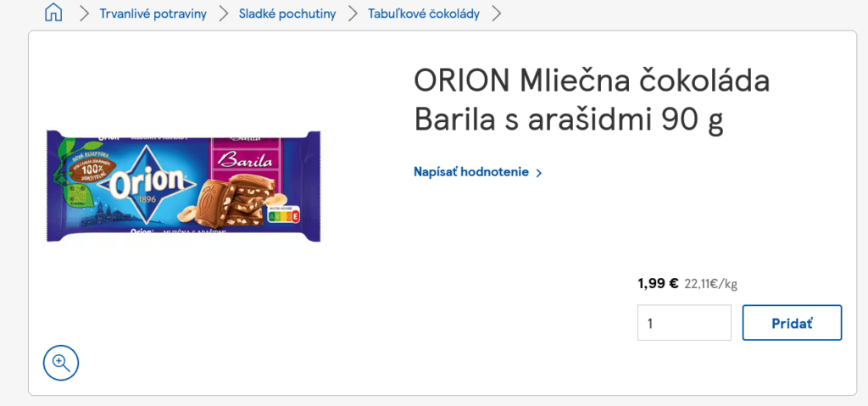Screen dimensions: 868x406
Task: Click the chevron right after the home icon
Action: [x=84, y=14]
